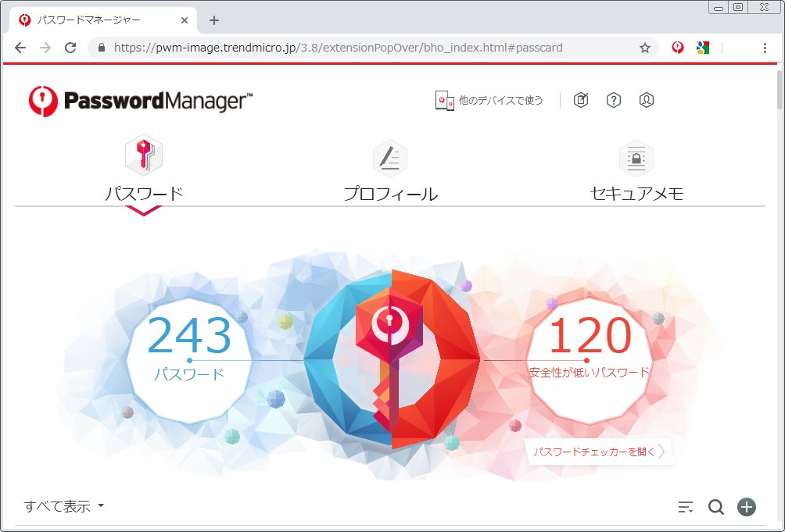The height and width of the screenshot is (532, 785).
Task: Click the address bar URL
Action: tap(338, 48)
